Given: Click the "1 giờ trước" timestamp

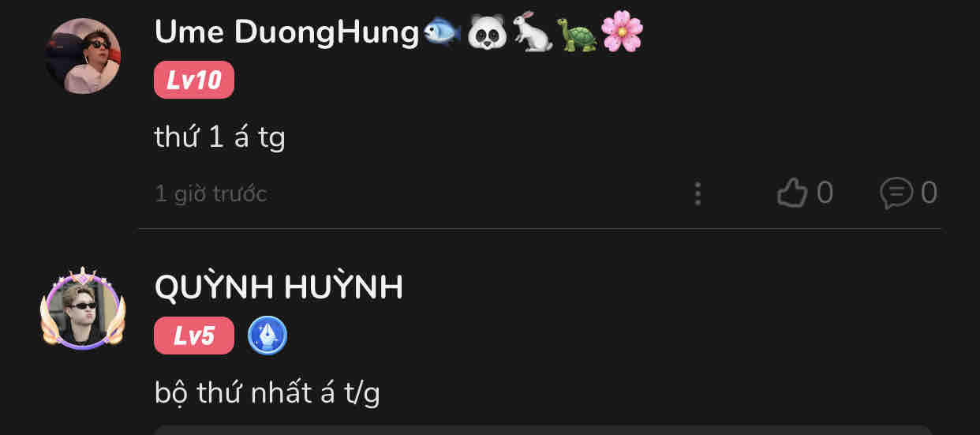Looking at the screenshot, I should (x=211, y=193).
